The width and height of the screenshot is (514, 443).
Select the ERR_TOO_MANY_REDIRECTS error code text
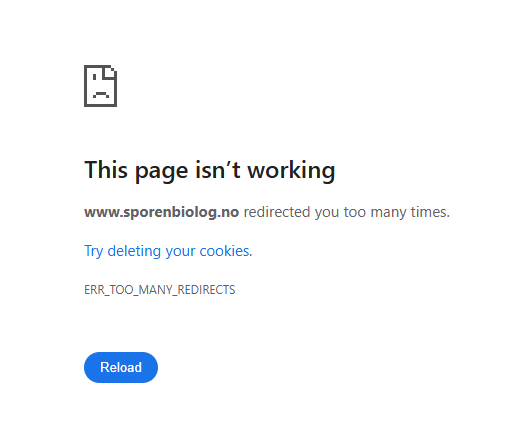click(x=160, y=290)
